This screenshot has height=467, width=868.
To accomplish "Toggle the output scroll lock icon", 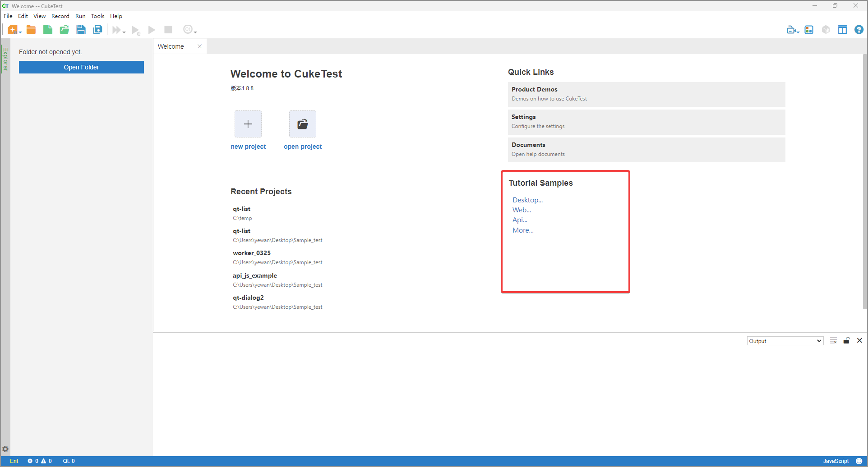I will [x=847, y=341].
